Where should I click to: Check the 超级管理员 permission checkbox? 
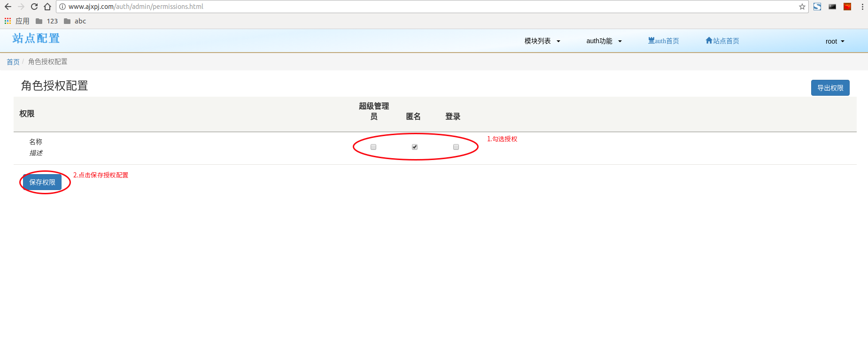click(x=373, y=147)
